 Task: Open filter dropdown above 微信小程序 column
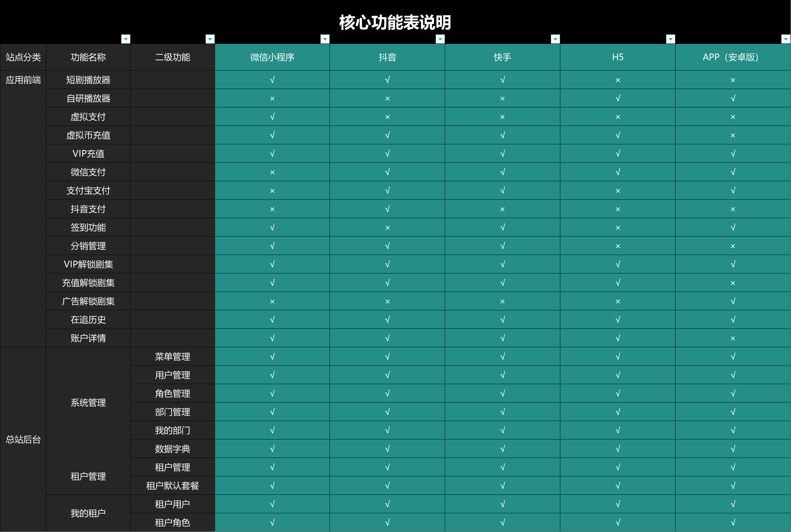[325, 39]
